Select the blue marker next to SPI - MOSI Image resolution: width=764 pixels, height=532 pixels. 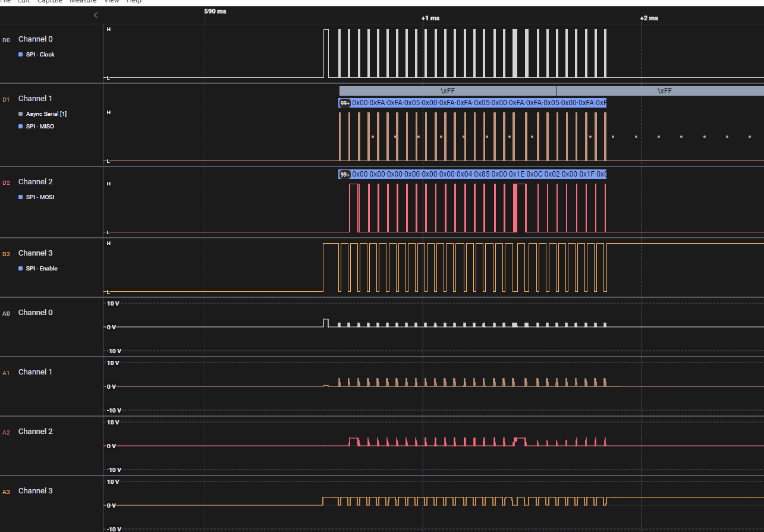pyautogui.click(x=21, y=197)
